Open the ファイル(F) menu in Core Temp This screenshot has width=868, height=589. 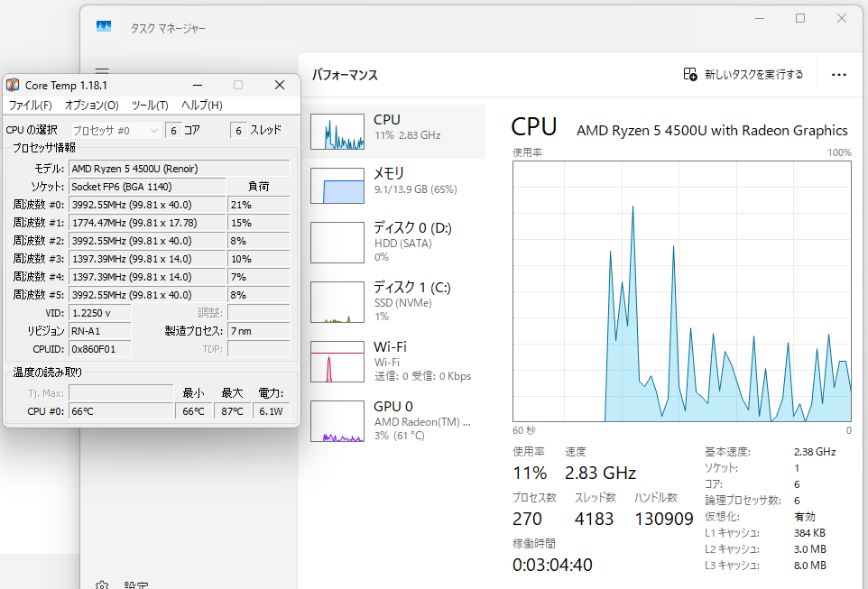(30, 106)
